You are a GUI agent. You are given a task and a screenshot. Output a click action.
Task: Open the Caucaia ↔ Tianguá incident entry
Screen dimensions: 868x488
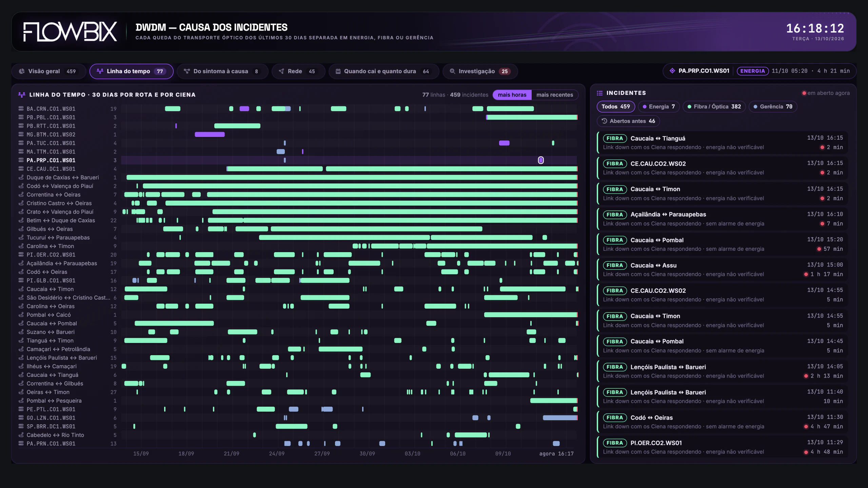click(723, 143)
